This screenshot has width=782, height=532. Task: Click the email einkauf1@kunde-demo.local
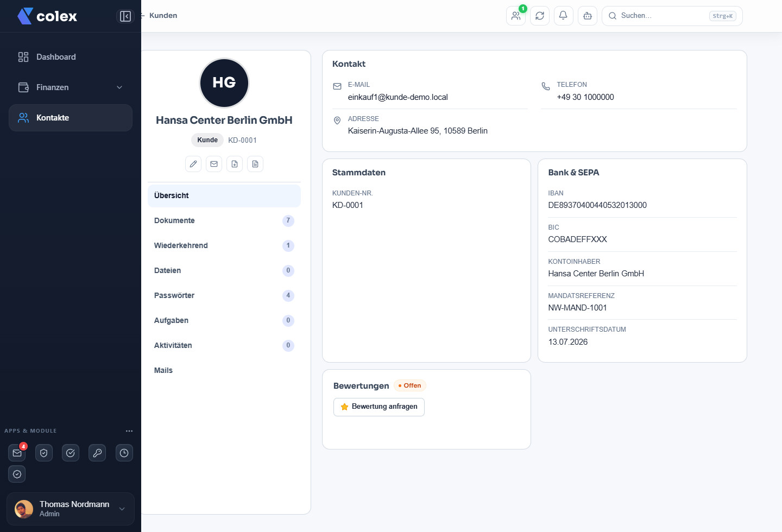point(398,97)
